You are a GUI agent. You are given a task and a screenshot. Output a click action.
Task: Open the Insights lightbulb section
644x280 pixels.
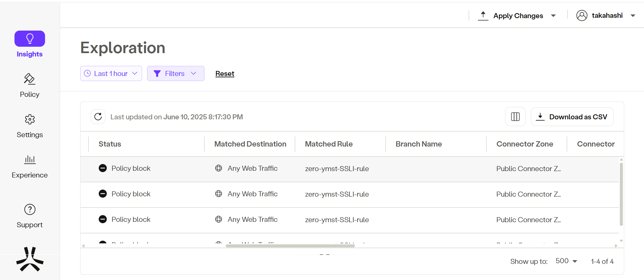(30, 39)
